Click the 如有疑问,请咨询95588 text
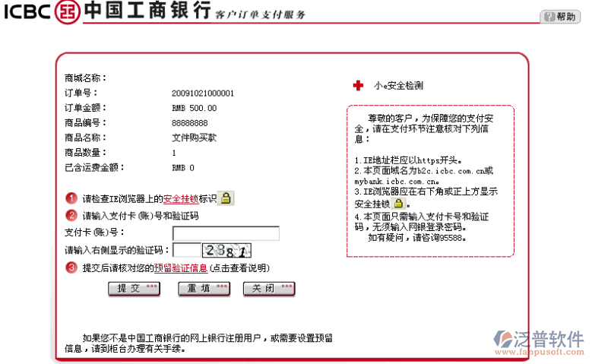Viewport: 592px width, 364px height. (x=417, y=238)
